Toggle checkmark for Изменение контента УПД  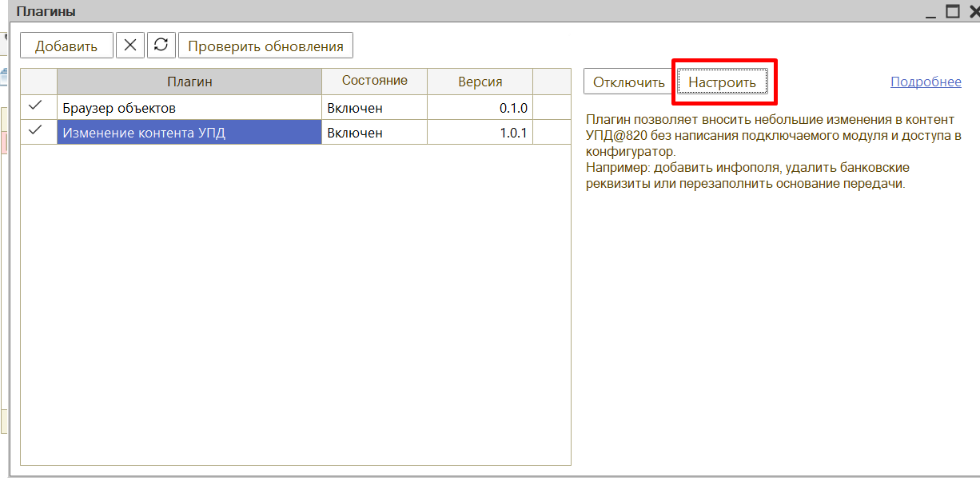(36, 131)
